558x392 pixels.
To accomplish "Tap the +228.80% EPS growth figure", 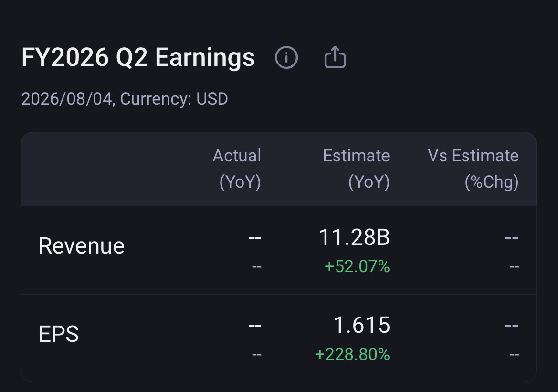I will click(352, 354).
